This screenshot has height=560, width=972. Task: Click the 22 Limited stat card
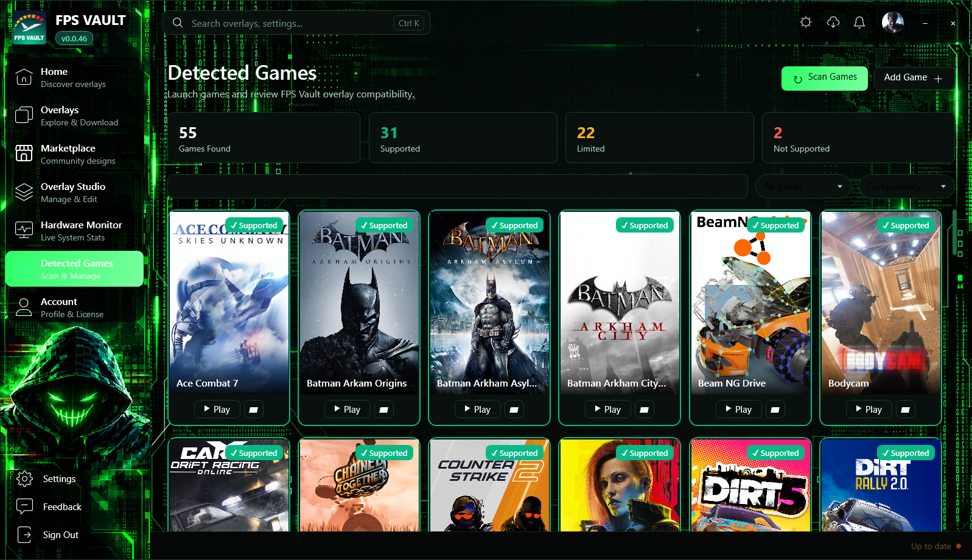(660, 138)
